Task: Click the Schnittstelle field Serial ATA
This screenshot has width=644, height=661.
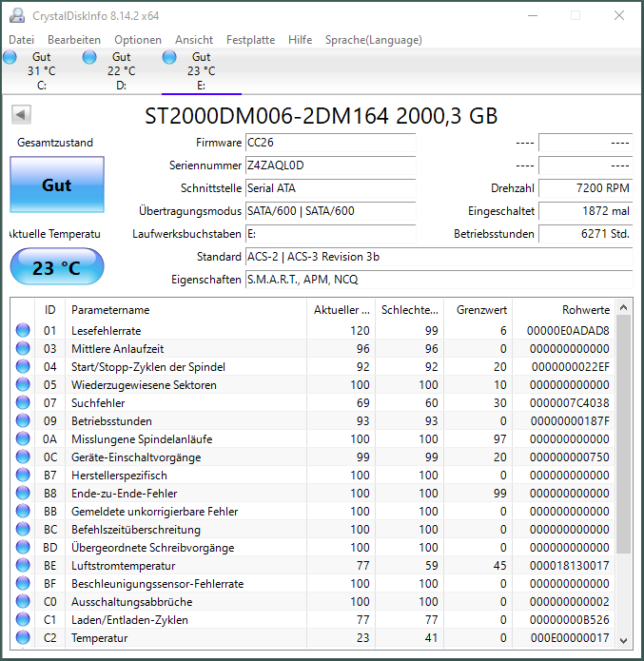Action: coord(331,188)
